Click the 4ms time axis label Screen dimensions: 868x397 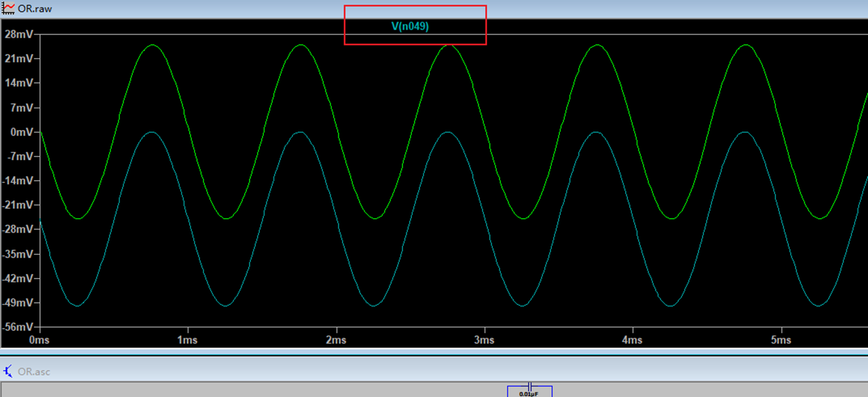point(632,340)
